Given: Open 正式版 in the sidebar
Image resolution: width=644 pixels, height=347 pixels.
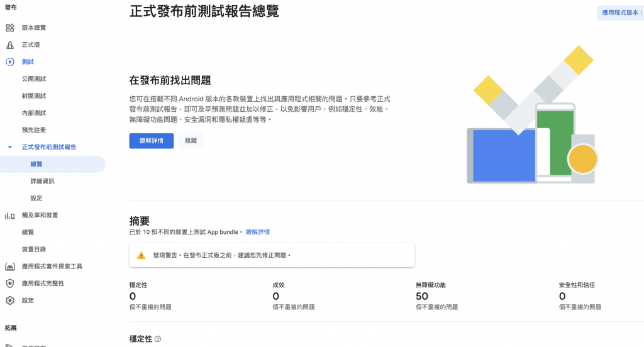Looking at the screenshot, I should tap(31, 45).
